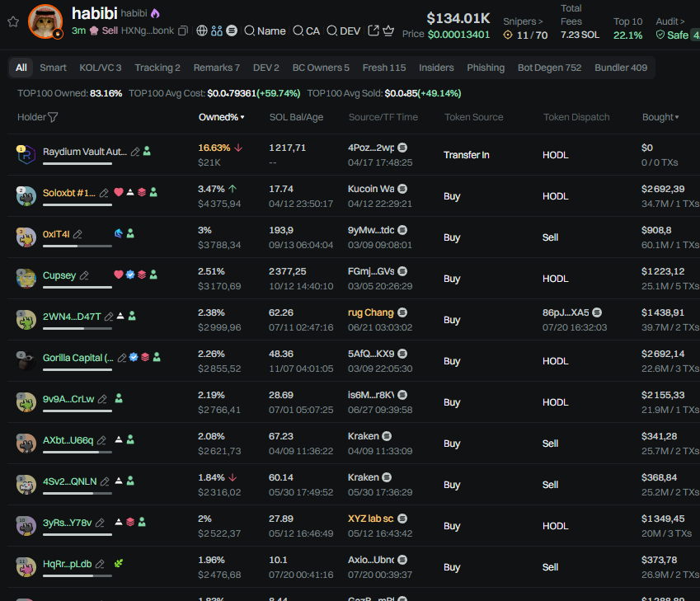Expand the Audit details
Image resolution: width=700 pixels, height=601 pixels.
point(669,21)
